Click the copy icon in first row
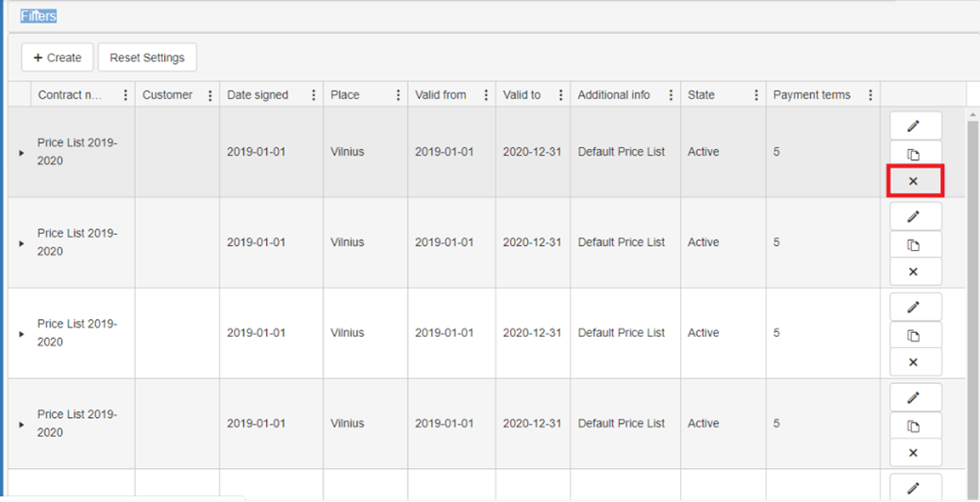This screenshot has height=502, width=980. pyautogui.click(x=913, y=154)
